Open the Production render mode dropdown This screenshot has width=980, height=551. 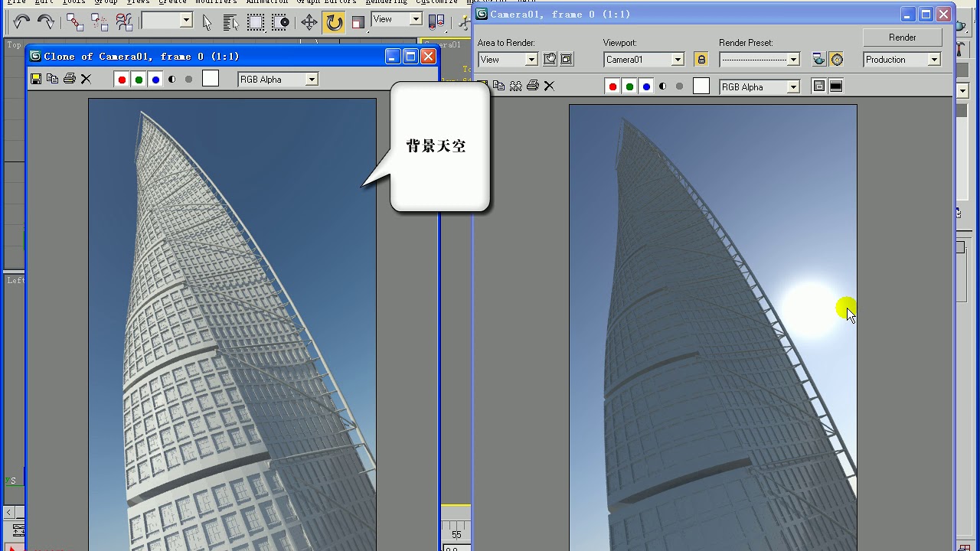pyautogui.click(x=902, y=59)
